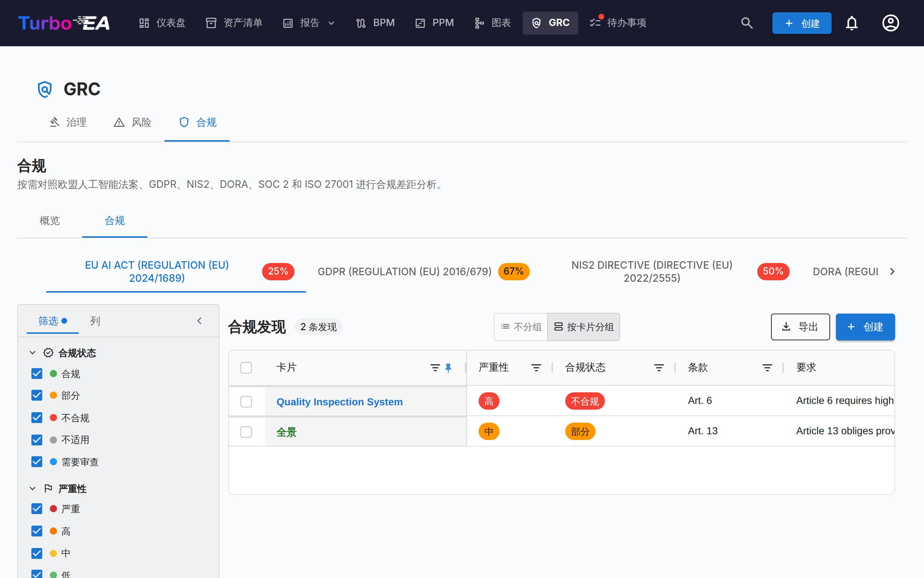Uncheck the 不合规 status filter
The width and height of the screenshot is (924, 578).
point(37,418)
